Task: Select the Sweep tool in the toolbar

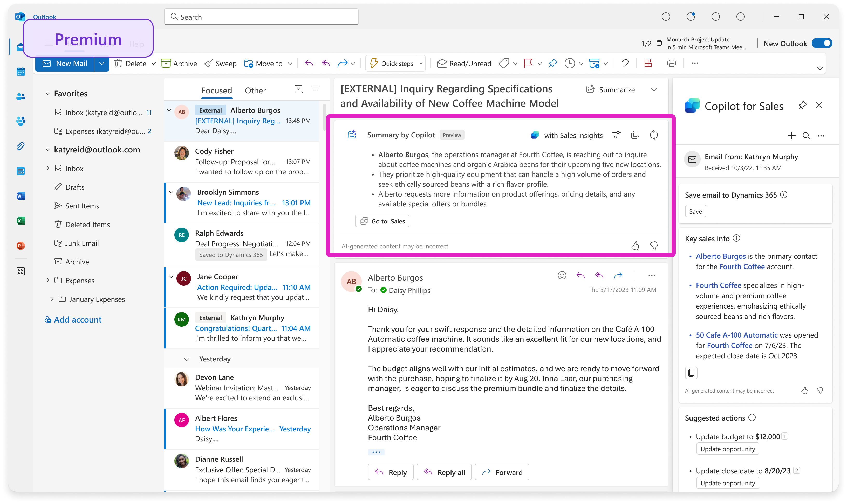Action: coord(220,63)
